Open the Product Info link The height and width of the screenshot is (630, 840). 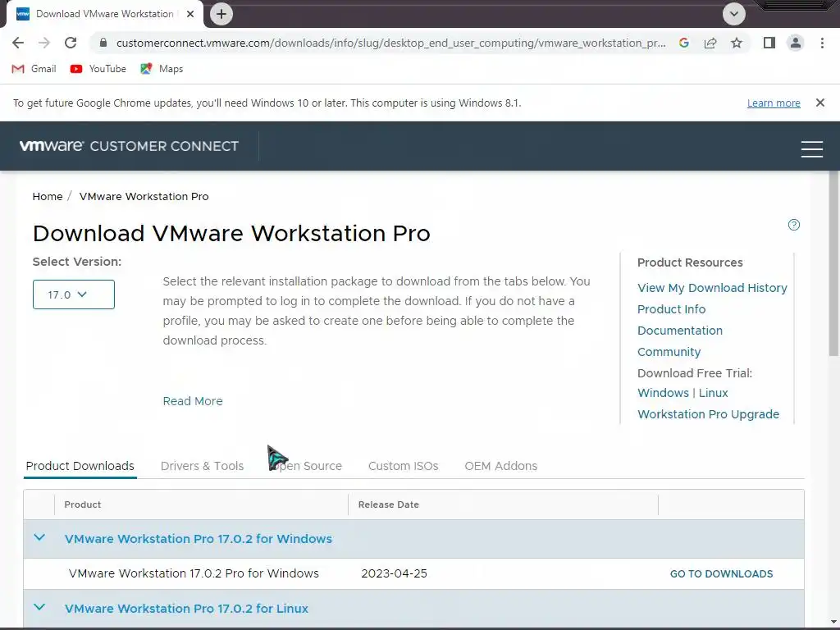[x=671, y=309]
